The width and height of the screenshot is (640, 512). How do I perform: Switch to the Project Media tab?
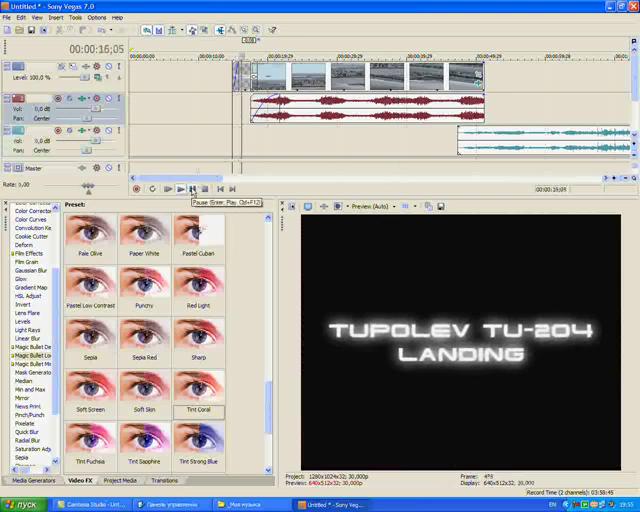point(120,481)
